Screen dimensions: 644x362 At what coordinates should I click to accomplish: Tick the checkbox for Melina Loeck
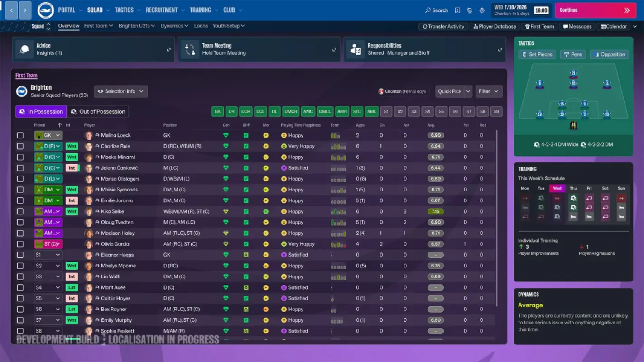point(20,135)
